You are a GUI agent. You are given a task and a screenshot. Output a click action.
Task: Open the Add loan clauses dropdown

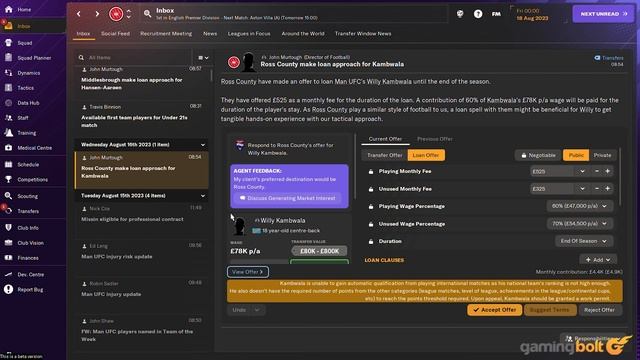(598, 260)
